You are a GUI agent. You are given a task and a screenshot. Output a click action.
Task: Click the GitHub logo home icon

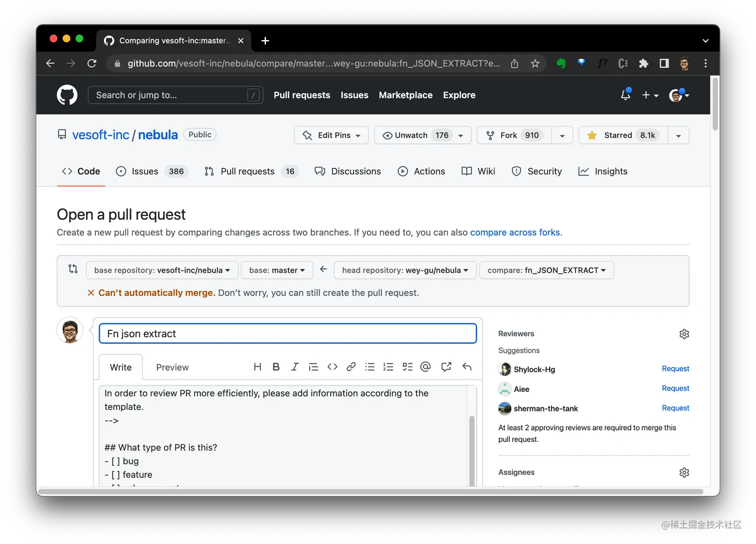(67, 95)
